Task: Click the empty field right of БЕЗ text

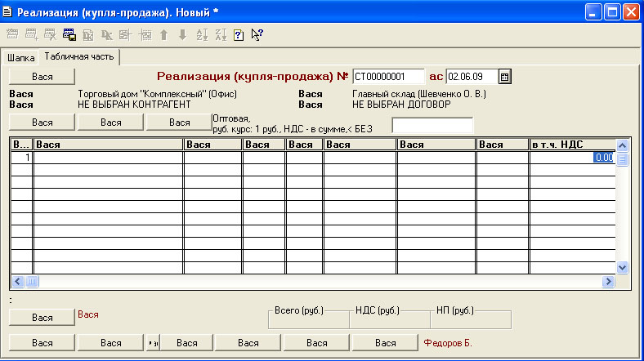Action: [432, 125]
